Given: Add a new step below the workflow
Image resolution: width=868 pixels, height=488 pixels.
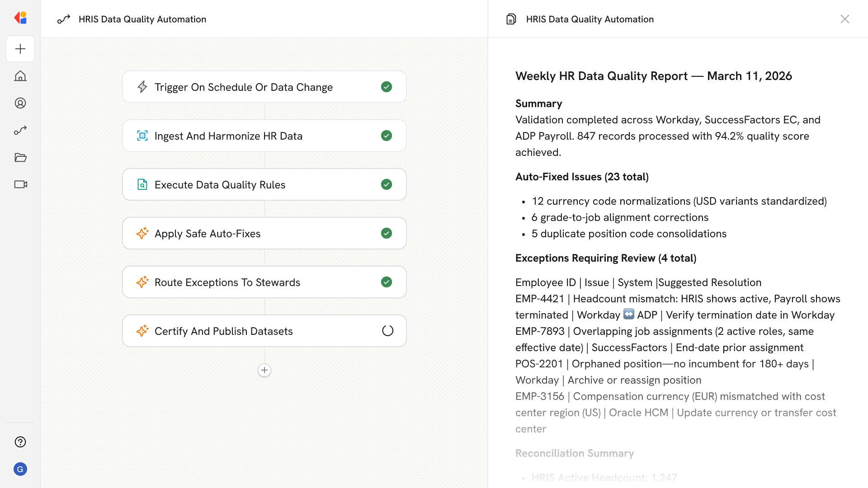Looking at the screenshot, I should (x=264, y=370).
